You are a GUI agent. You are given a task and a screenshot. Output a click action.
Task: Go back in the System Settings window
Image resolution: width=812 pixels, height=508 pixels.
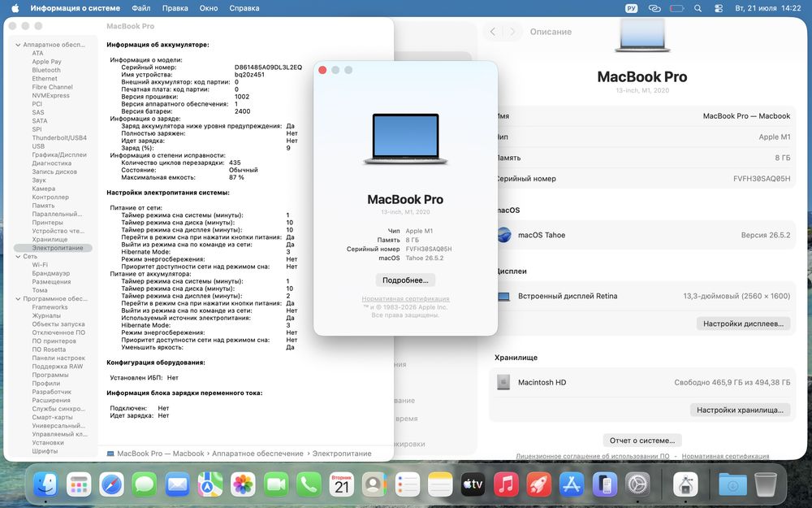pos(493,32)
